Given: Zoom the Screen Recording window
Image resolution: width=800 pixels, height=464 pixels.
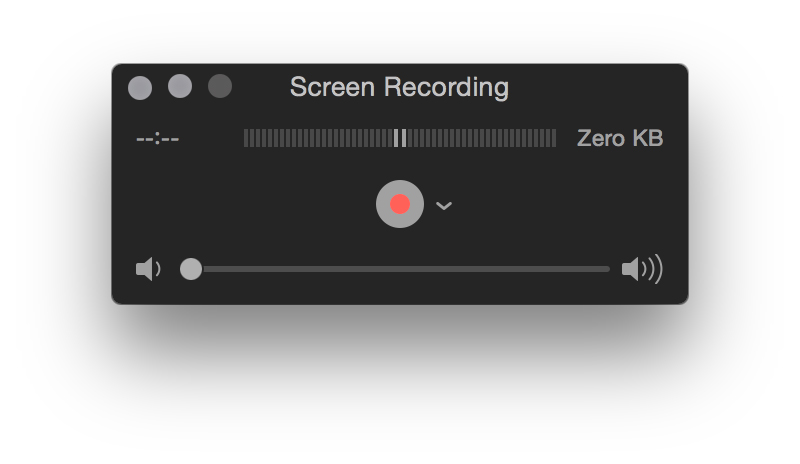Looking at the screenshot, I should (220, 87).
